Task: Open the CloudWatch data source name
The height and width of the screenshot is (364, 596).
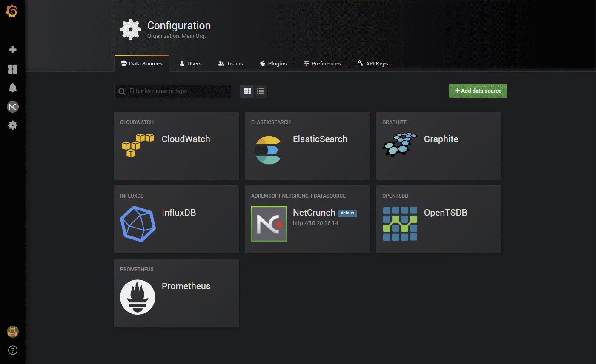Action: [186, 139]
